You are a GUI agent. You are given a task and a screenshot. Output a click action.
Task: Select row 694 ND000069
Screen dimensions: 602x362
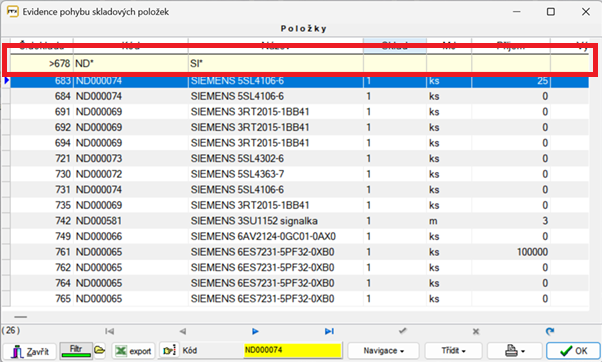(299, 143)
